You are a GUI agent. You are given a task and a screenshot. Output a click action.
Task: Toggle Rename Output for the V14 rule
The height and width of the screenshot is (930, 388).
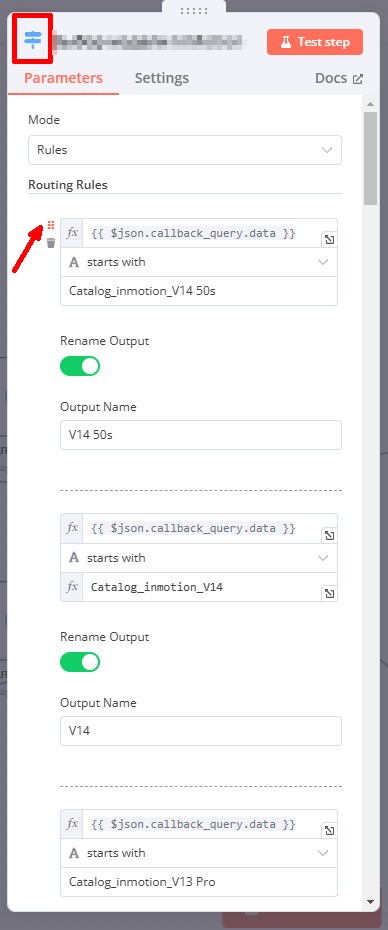[80, 662]
